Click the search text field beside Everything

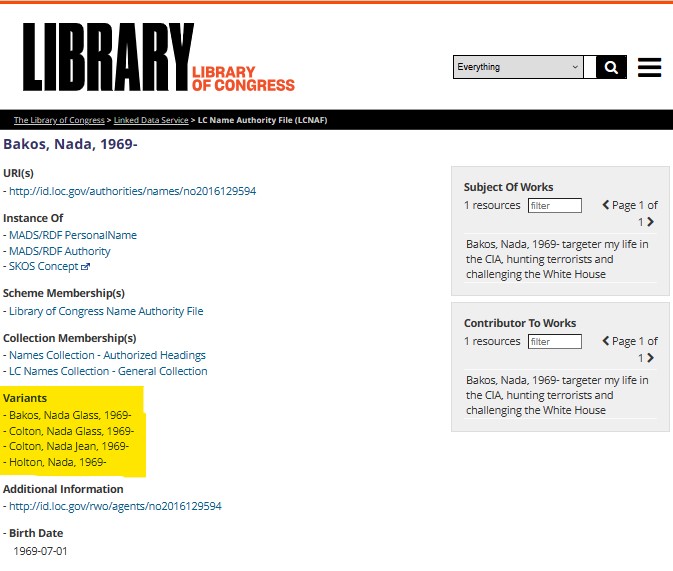(x=590, y=67)
